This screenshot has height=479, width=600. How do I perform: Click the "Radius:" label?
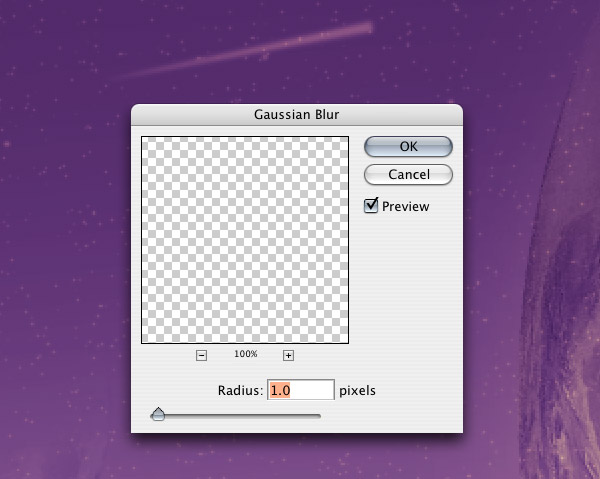point(241,391)
